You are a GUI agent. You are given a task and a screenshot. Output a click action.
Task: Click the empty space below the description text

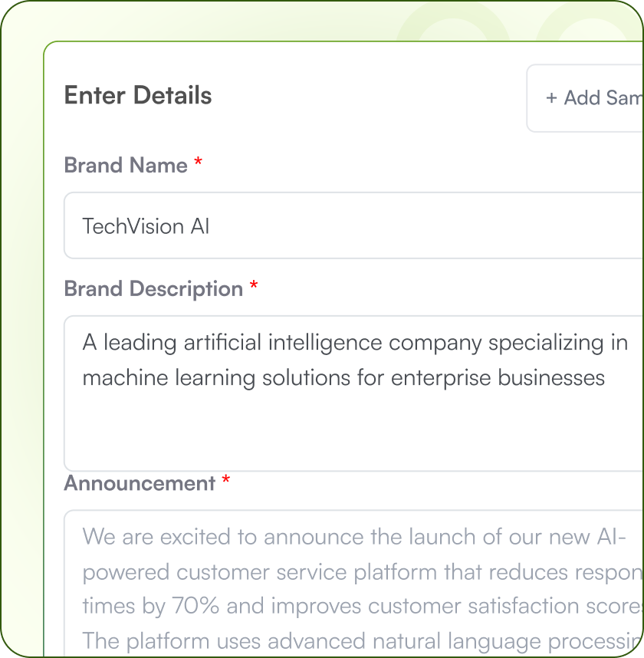353,433
